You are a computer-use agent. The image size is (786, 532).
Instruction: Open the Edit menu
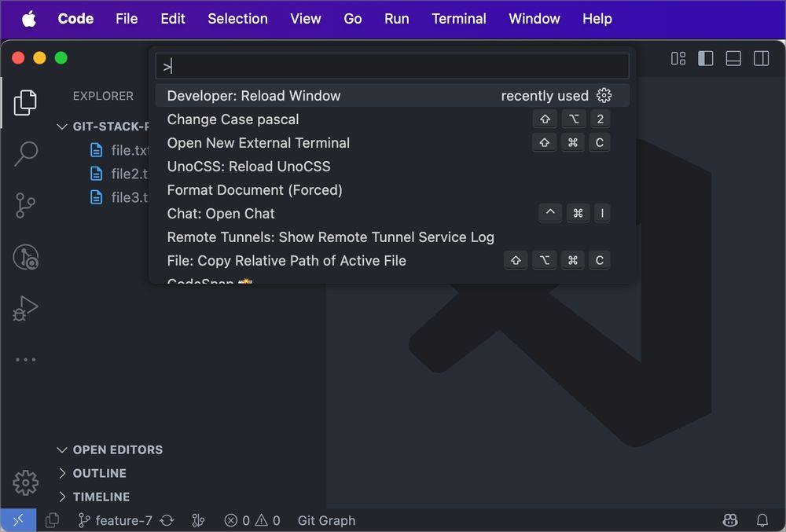pyautogui.click(x=172, y=19)
